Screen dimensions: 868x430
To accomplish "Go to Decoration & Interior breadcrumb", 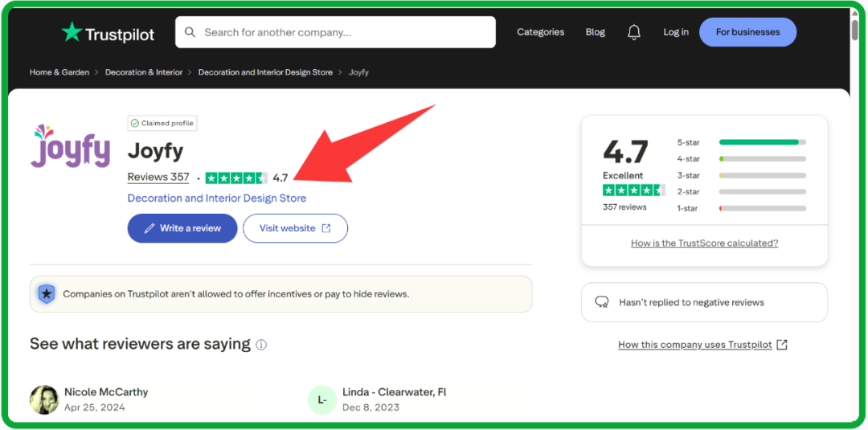I will [x=144, y=72].
